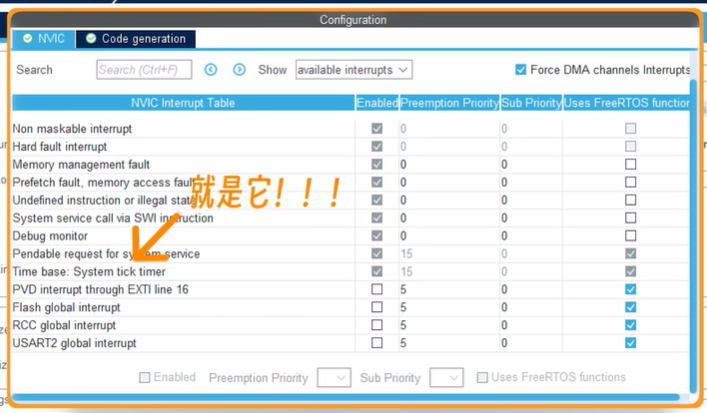
Task: Select the Hard fault interrupt row
Action: [x=351, y=147]
